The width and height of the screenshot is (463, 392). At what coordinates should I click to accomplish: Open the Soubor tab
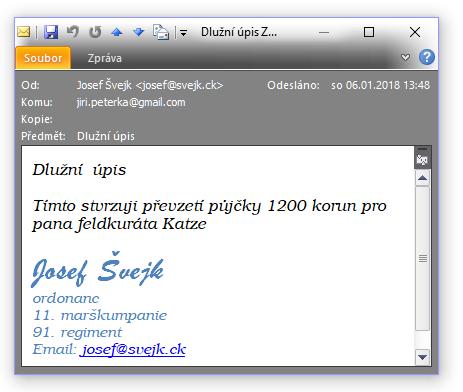tap(43, 58)
